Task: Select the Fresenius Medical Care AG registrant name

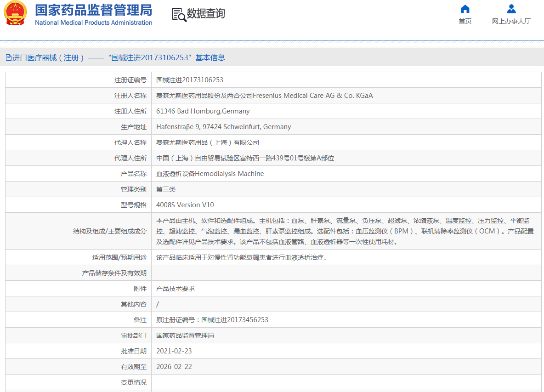Action: [x=264, y=96]
